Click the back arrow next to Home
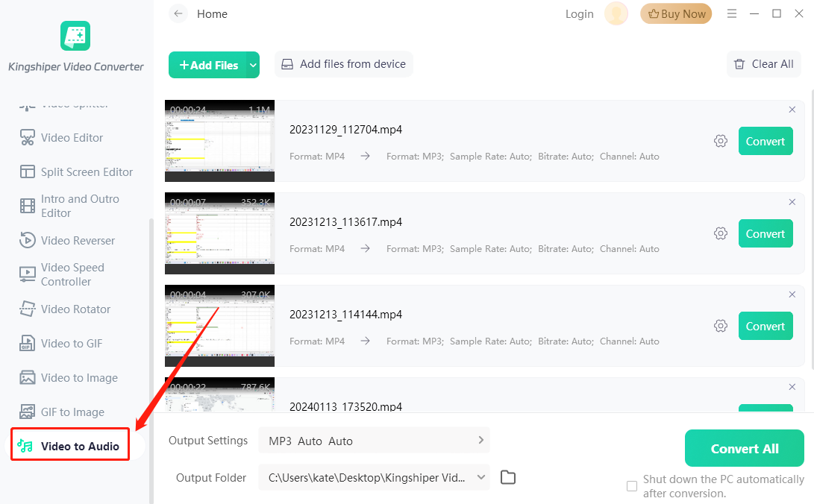The image size is (814, 504). click(178, 14)
